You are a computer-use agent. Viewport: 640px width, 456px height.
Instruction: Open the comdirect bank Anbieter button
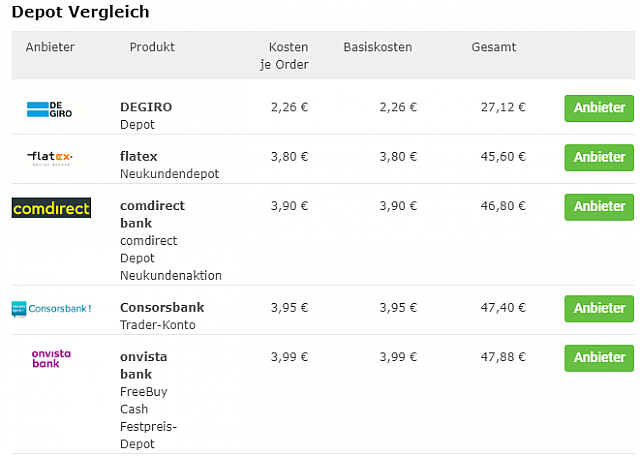tap(599, 207)
